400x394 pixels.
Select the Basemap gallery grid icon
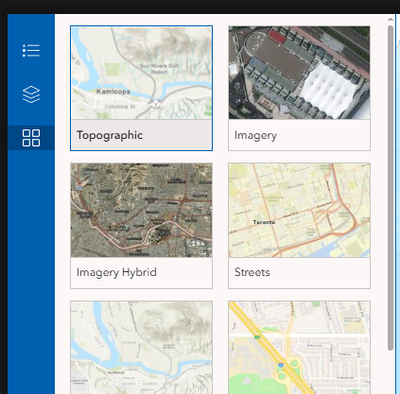click(31, 138)
